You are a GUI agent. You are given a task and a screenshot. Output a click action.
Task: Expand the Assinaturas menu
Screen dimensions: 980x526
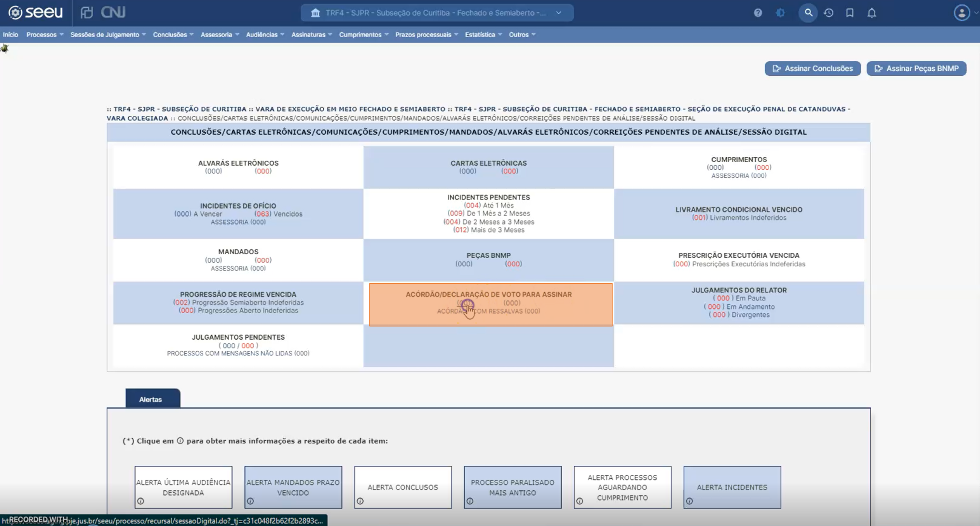point(312,35)
